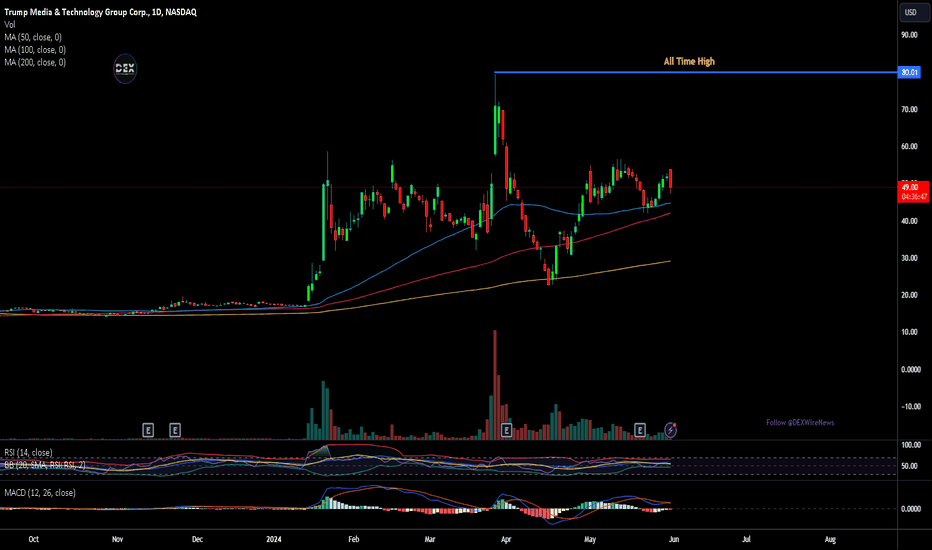Click the May label on time axis
Screen dimensions: 932x550
[x=590, y=539]
